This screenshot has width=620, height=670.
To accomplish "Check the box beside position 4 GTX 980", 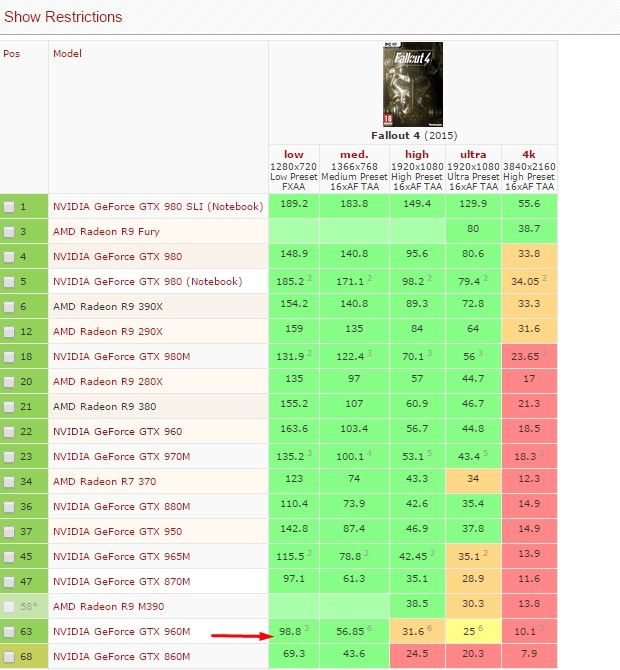I will click(9, 257).
